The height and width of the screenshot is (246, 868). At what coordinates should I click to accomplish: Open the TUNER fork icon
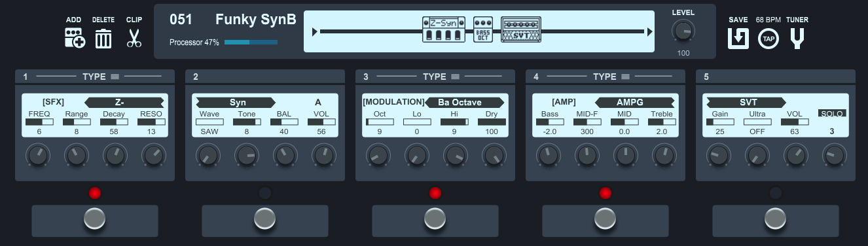click(x=797, y=39)
